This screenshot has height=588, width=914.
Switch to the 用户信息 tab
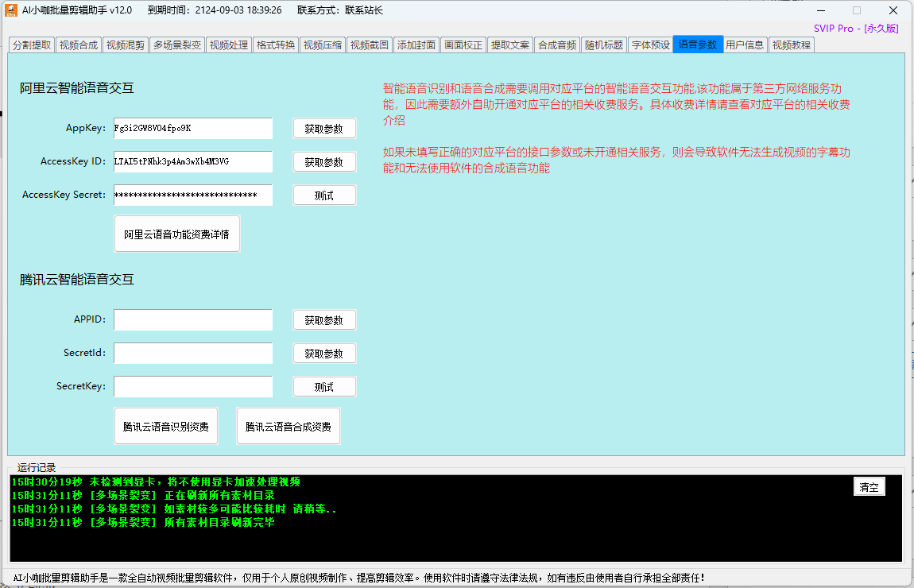tap(745, 45)
